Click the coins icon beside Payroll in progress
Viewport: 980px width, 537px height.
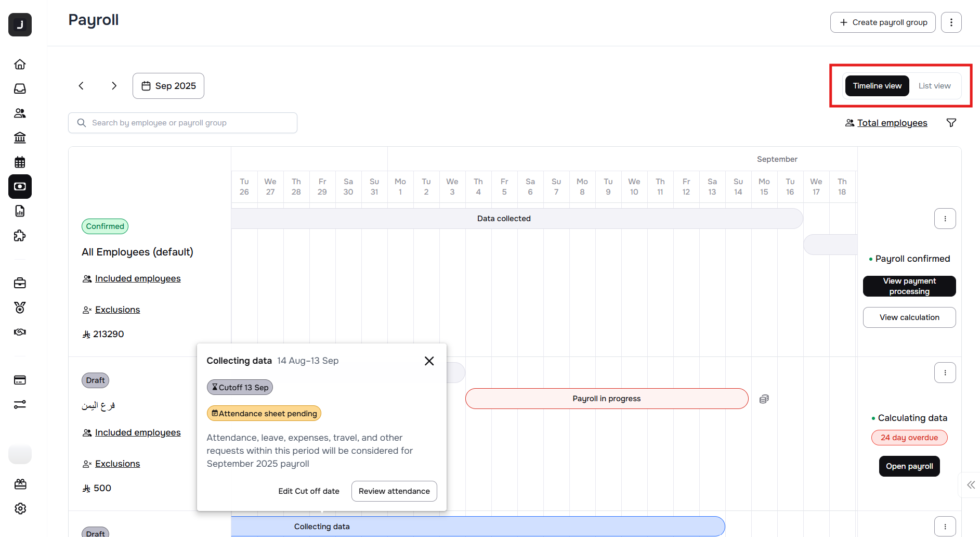(x=764, y=399)
